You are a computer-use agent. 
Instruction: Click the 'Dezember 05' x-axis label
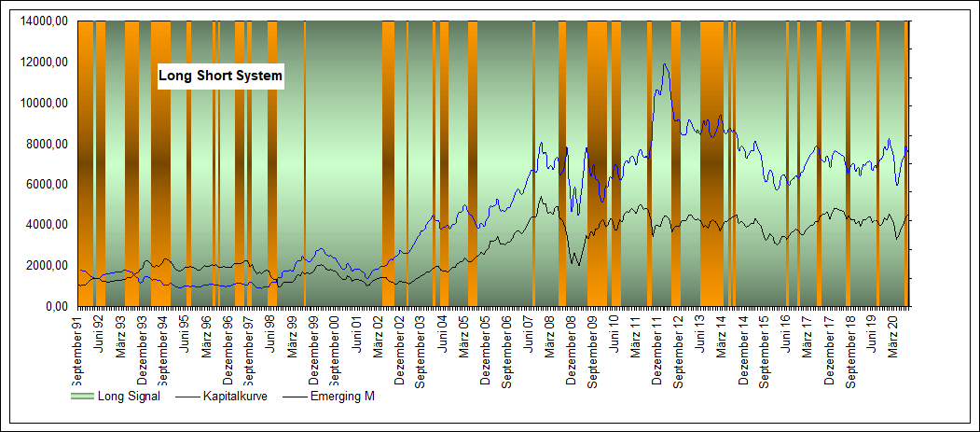[485, 348]
